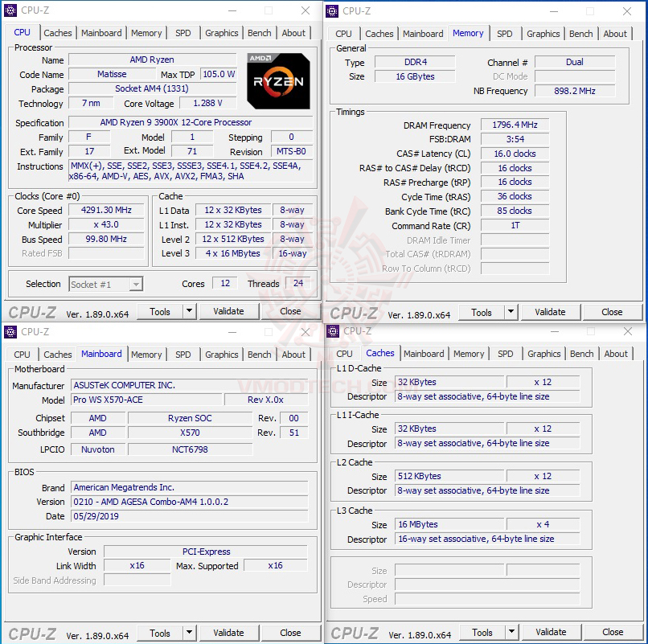Open the Bench tab in the Mainboard window
Viewport: 648px width, 644px height.
coord(259,354)
